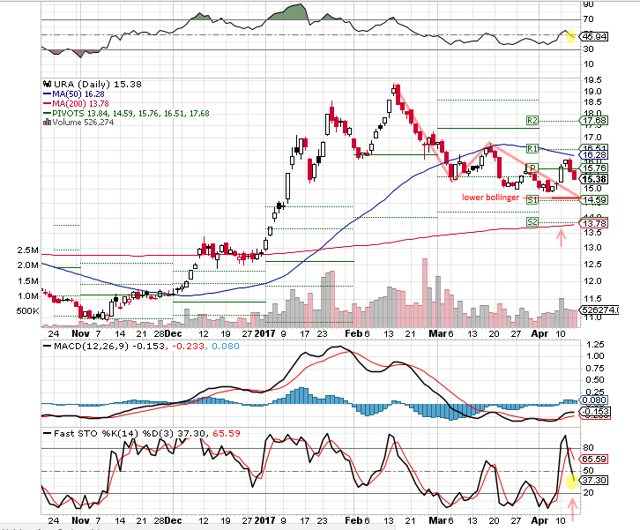640x530 pixels.
Task: Click the red 13.78 MA(200) price tag
Action: pyautogui.click(x=594, y=224)
